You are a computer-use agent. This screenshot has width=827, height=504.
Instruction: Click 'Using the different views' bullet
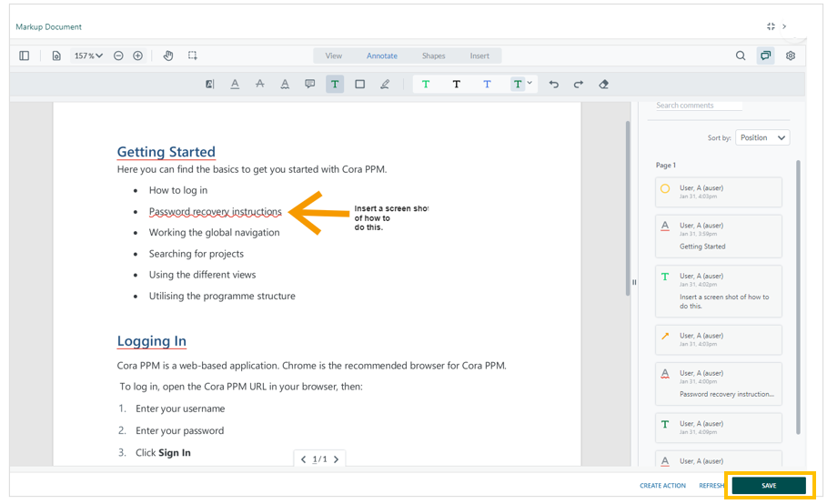click(x=202, y=275)
